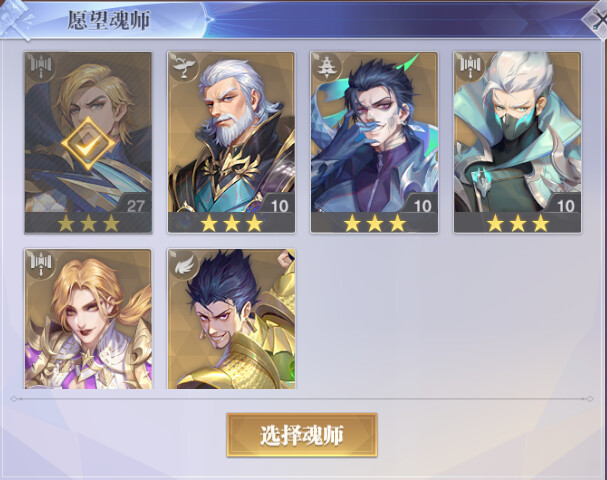The width and height of the screenshot is (607, 480).
Task: Click the class emblem on blond hero card
Action: point(41,67)
